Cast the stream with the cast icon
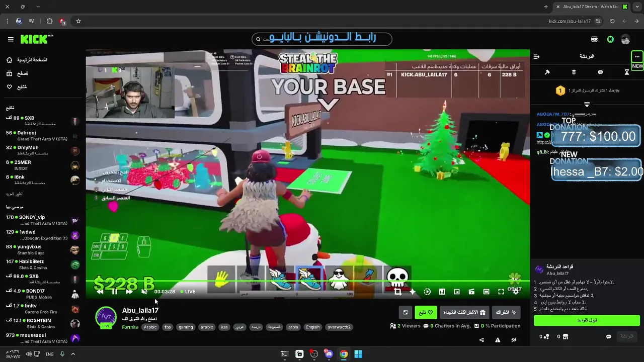The width and height of the screenshot is (644, 362). coord(471,292)
